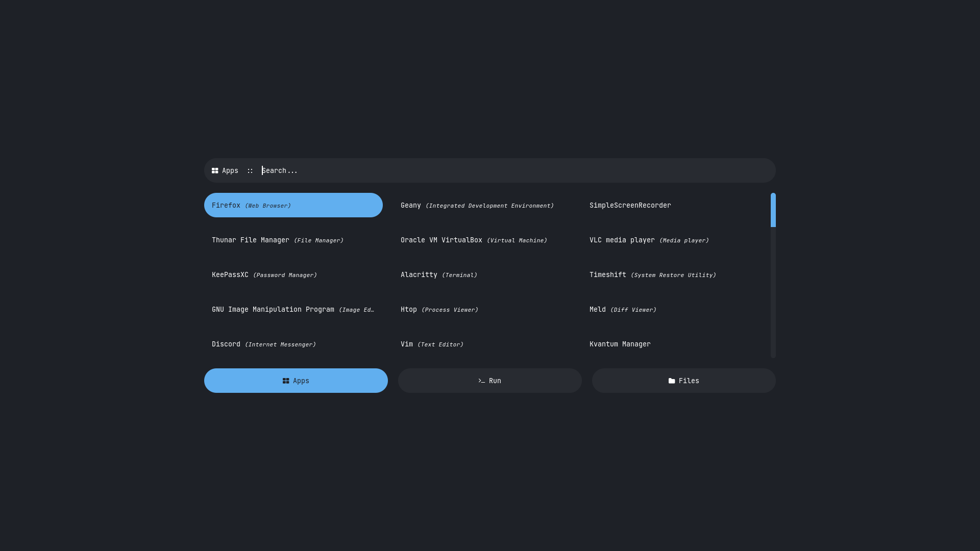Select the Apps mode tab
This screenshot has width=980, height=551.
tap(296, 381)
